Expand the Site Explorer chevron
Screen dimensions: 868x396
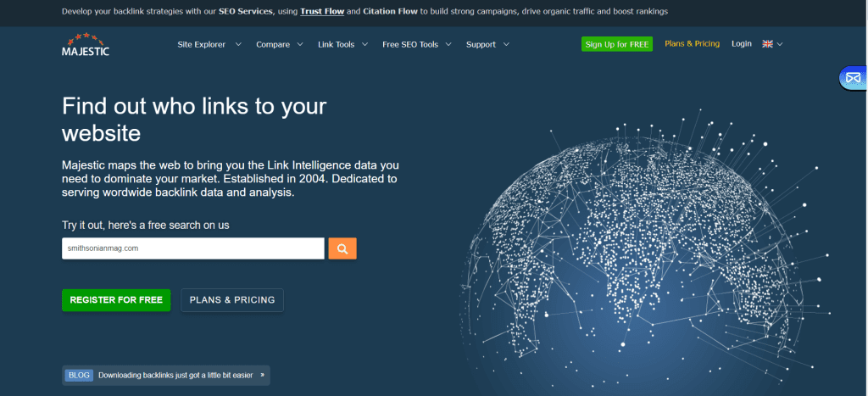pos(238,44)
